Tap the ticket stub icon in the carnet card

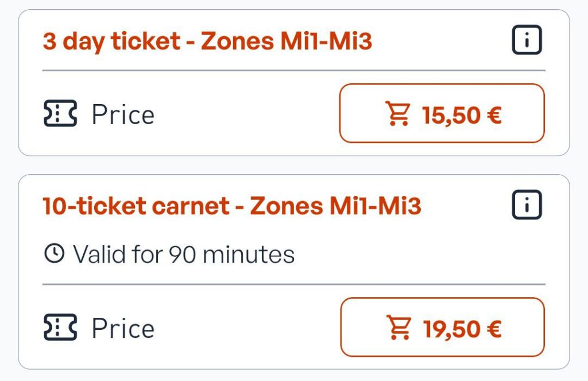[60, 328]
